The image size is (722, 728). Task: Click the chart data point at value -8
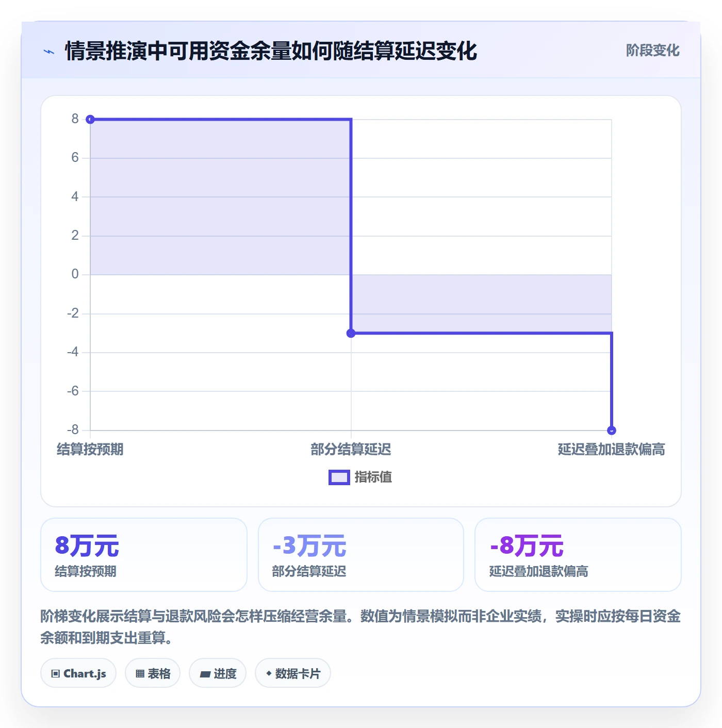(x=612, y=430)
